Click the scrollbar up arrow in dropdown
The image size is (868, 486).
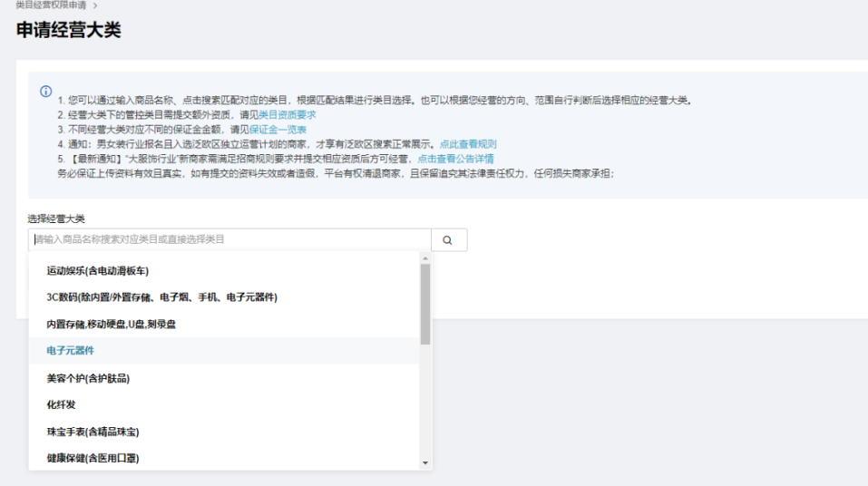425,258
